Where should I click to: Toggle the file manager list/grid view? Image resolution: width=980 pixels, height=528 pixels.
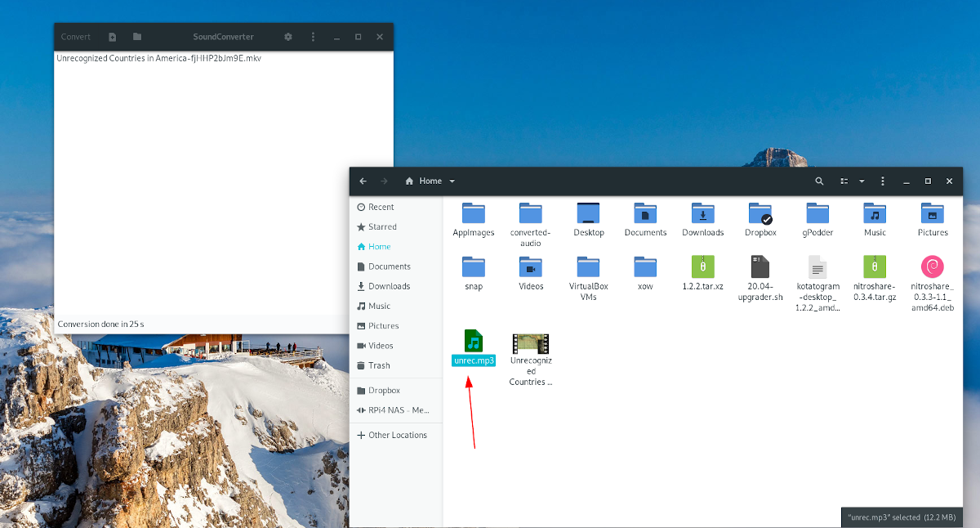(844, 181)
